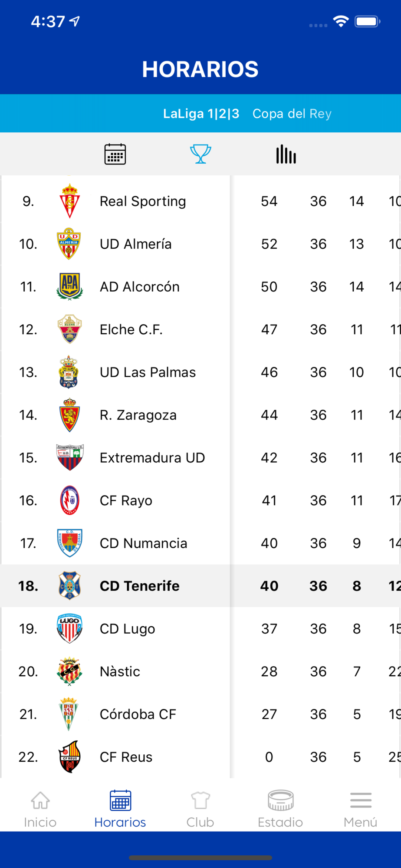Tap the Horarios tab in bottom bar

[x=120, y=809]
